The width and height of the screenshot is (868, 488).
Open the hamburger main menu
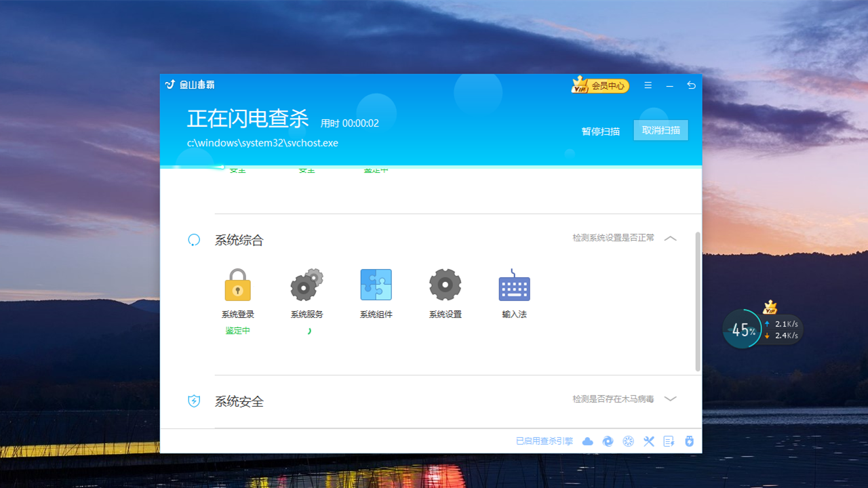[648, 85]
